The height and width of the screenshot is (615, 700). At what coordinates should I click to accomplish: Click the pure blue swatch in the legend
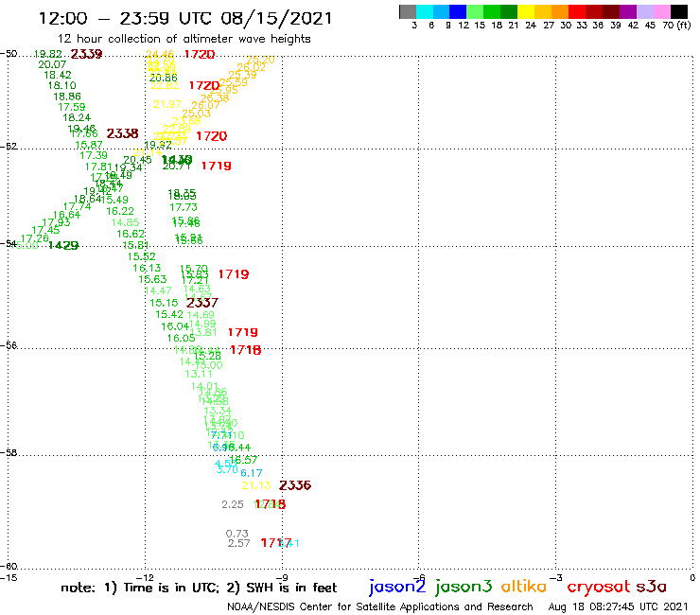pyautogui.click(x=459, y=11)
